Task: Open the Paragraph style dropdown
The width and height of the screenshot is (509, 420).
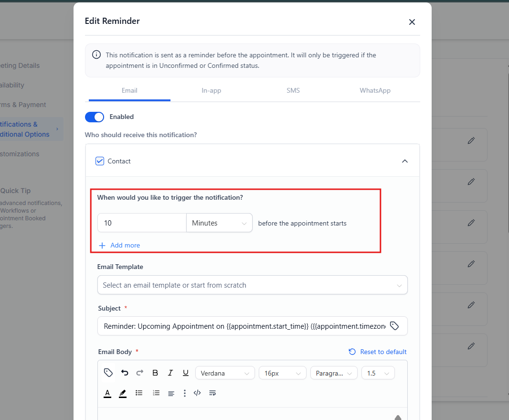Action: pos(334,373)
